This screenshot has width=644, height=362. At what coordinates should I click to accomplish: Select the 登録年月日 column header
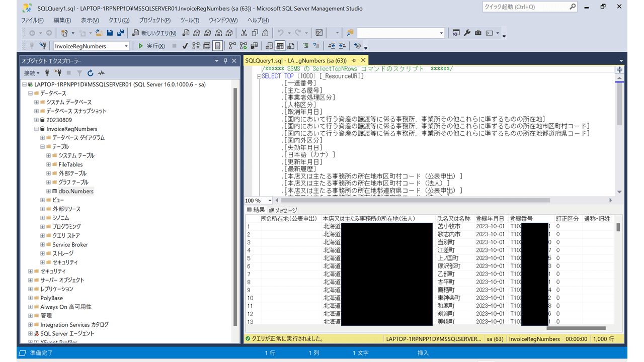(x=490, y=219)
